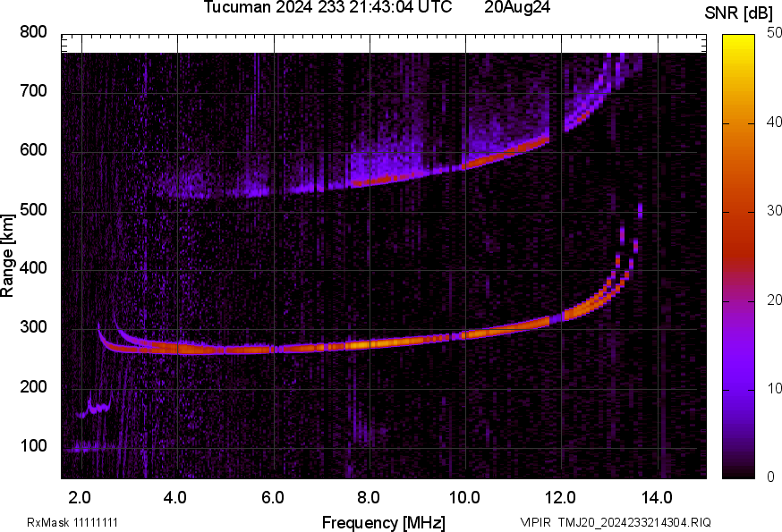Click the date label '20Aug24'

point(517,7)
